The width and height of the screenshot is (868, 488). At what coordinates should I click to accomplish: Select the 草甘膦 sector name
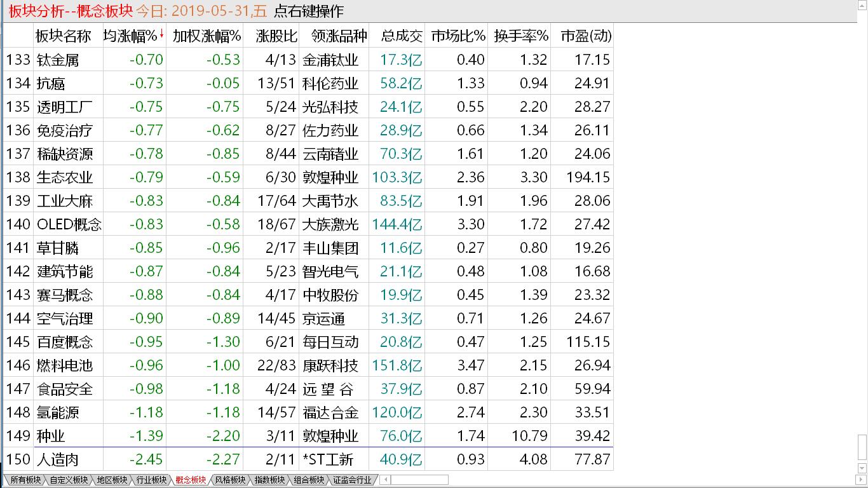point(58,248)
